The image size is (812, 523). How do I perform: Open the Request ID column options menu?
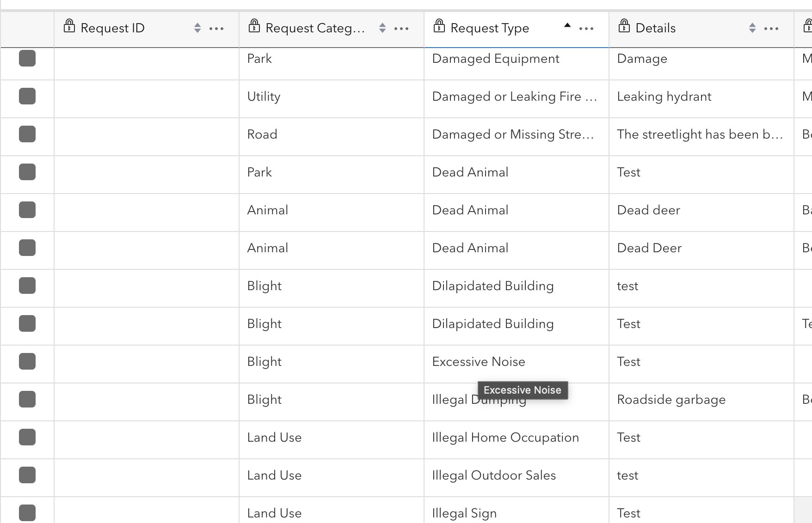[216, 29]
